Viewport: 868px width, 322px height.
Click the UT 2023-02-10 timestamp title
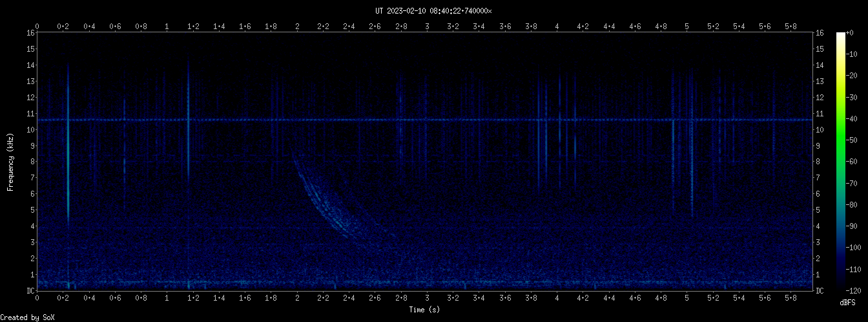(433, 10)
